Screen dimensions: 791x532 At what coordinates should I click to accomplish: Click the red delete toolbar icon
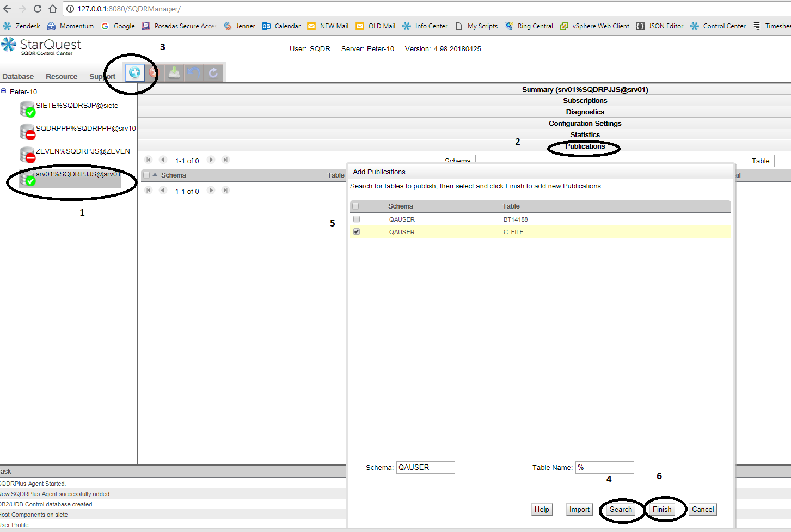[x=154, y=72]
